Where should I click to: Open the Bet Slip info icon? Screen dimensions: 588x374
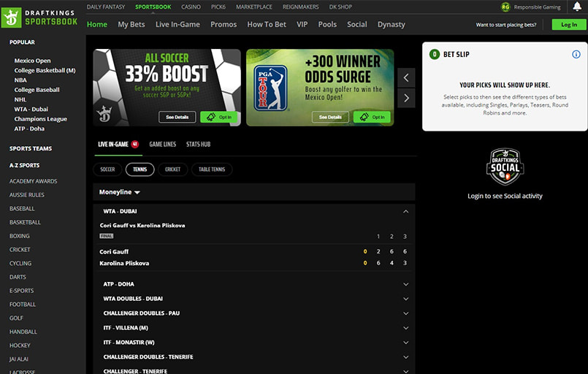(x=576, y=54)
